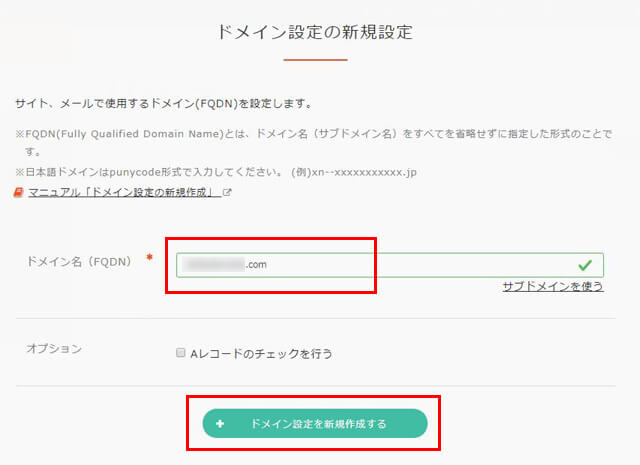Screen dimensions: 640x465
Task: Click the punycode example note text
Action: [216, 172]
